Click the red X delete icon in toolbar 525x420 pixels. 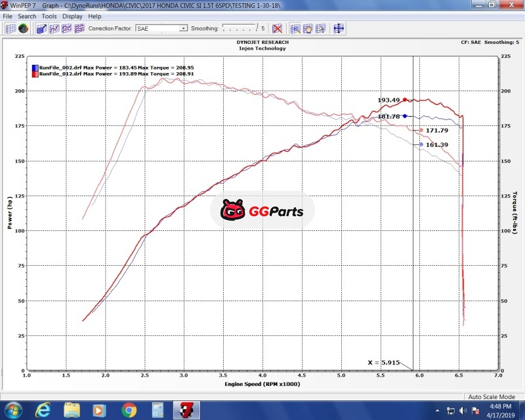278,29
